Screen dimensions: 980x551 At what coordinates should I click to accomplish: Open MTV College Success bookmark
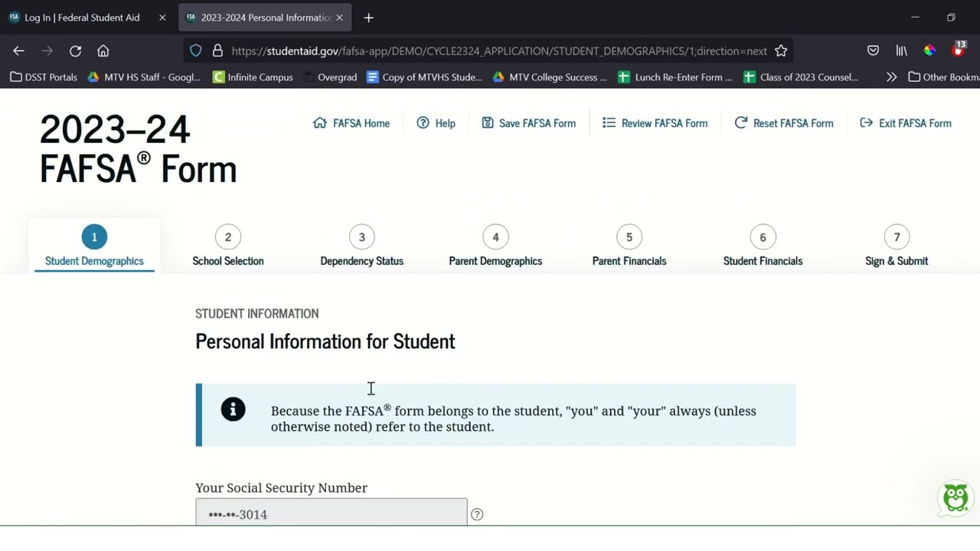tap(550, 77)
